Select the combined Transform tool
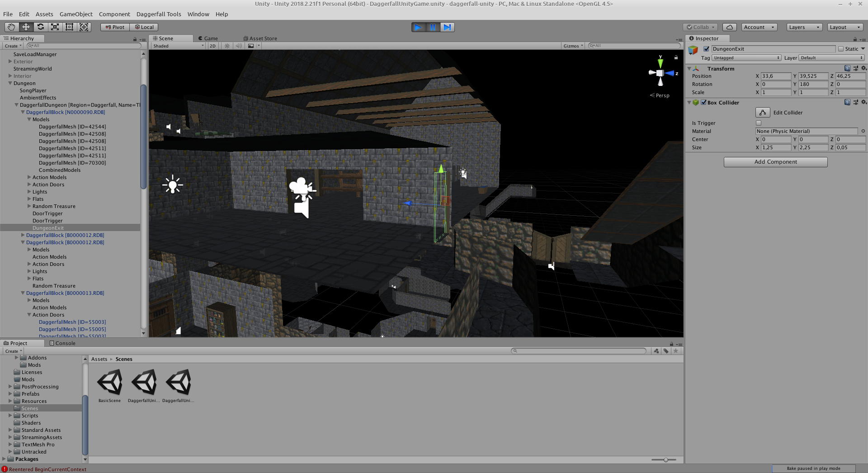 point(84,27)
